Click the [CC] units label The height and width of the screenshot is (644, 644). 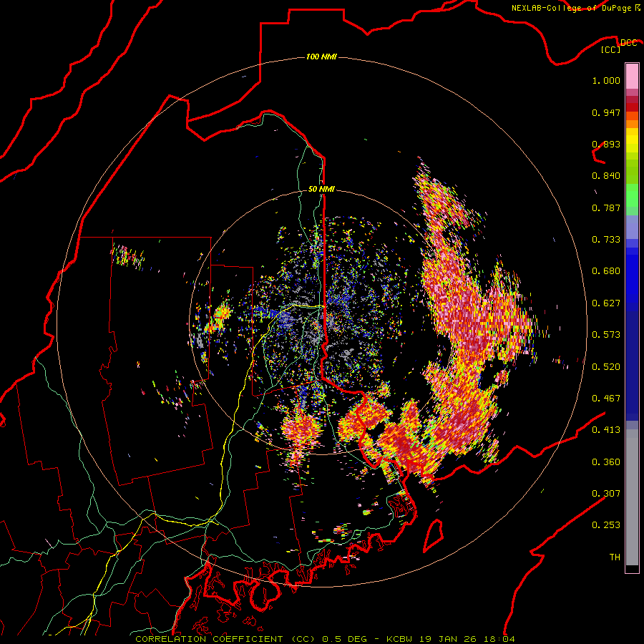611,49
